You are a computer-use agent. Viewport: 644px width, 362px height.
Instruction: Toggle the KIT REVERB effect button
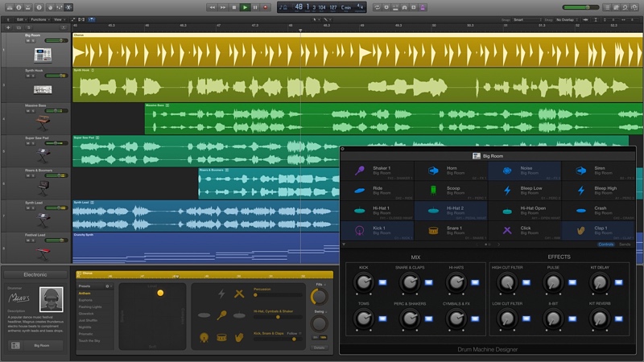tap(618, 319)
